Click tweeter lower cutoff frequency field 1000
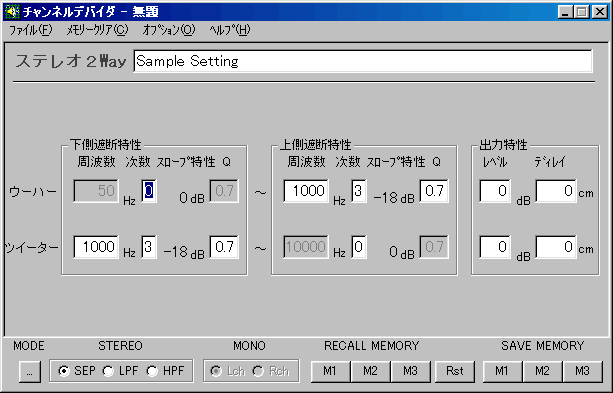This screenshot has height=393, width=613. [x=96, y=247]
